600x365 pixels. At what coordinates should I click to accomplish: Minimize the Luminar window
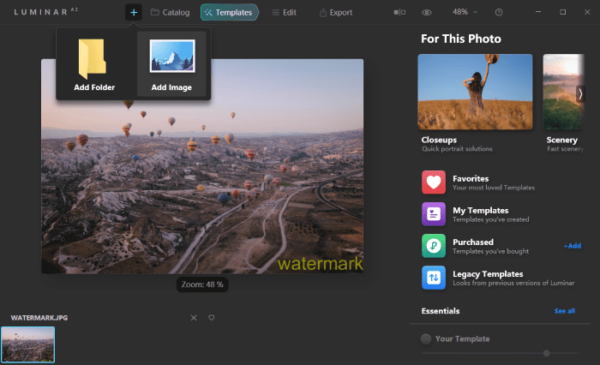tap(538, 12)
